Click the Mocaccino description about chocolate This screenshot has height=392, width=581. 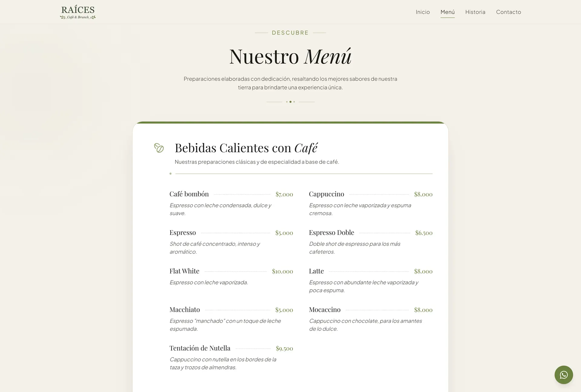point(366,325)
